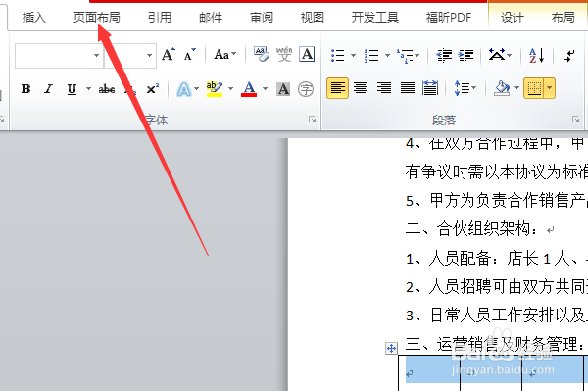This screenshot has height=391, width=588.
Task: Expand the font size dropdown arrow
Action: point(149,56)
